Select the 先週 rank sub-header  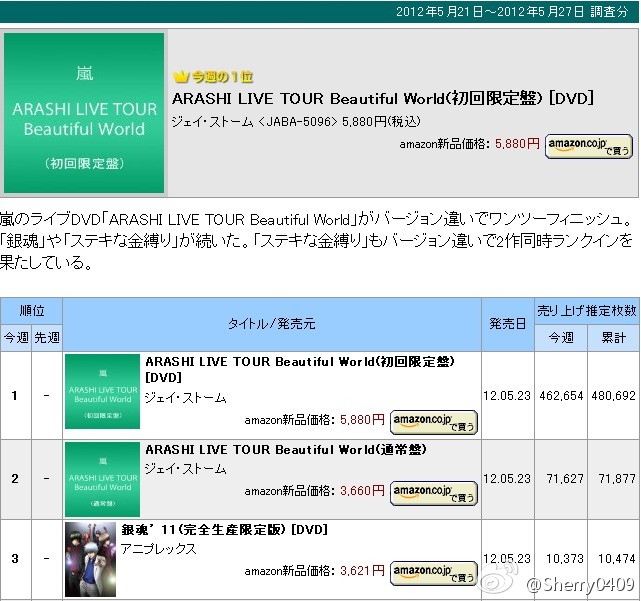point(47,338)
